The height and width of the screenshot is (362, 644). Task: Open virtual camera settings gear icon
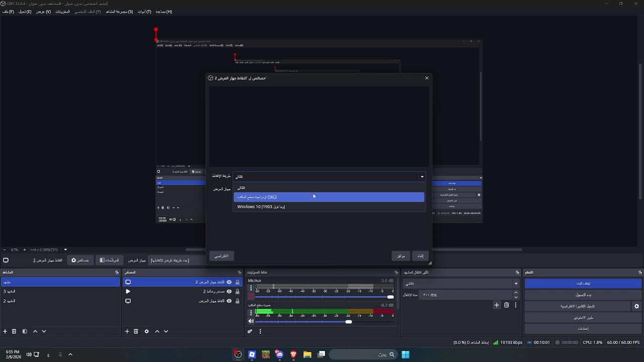636,306
